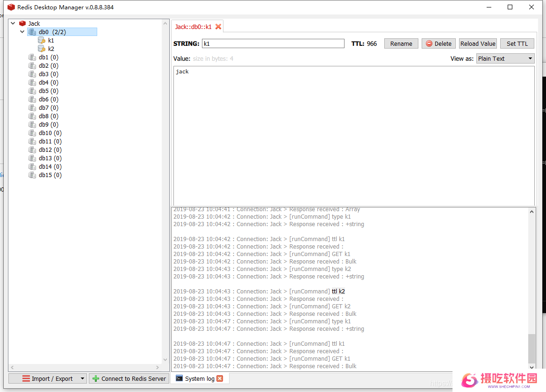Select the k1 key label in tree

click(51, 40)
